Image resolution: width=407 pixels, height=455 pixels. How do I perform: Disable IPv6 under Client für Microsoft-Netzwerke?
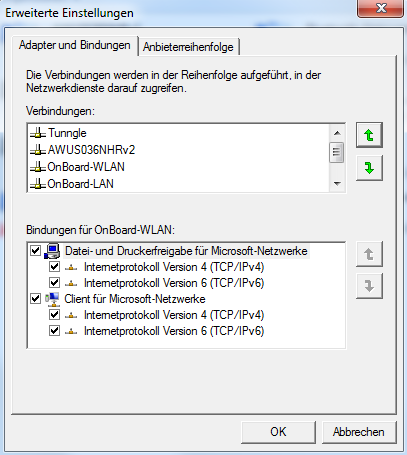(x=54, y=331)
